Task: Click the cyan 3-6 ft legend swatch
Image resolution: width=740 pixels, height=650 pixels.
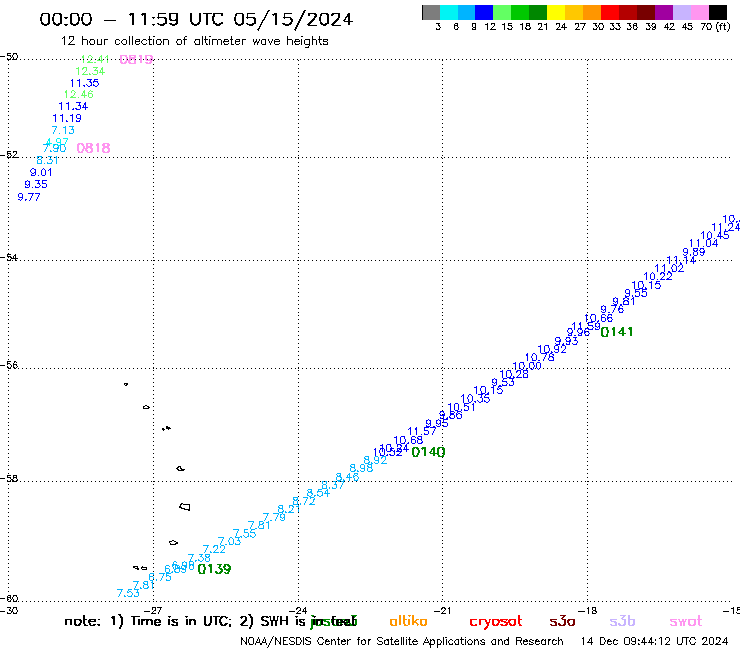Action: point(448,12)
